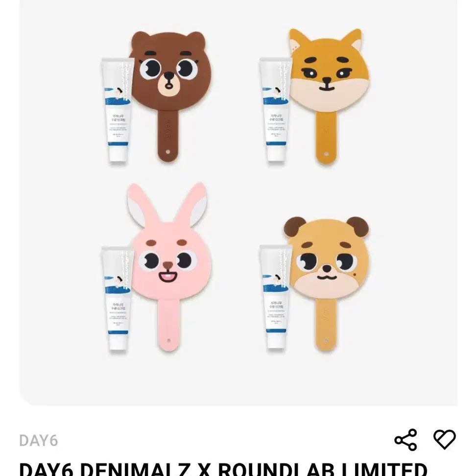This screenshot has height=476, width=476.
Task: Click the sunscreen tube beside the fox
Action: click(x=276, y=111)
